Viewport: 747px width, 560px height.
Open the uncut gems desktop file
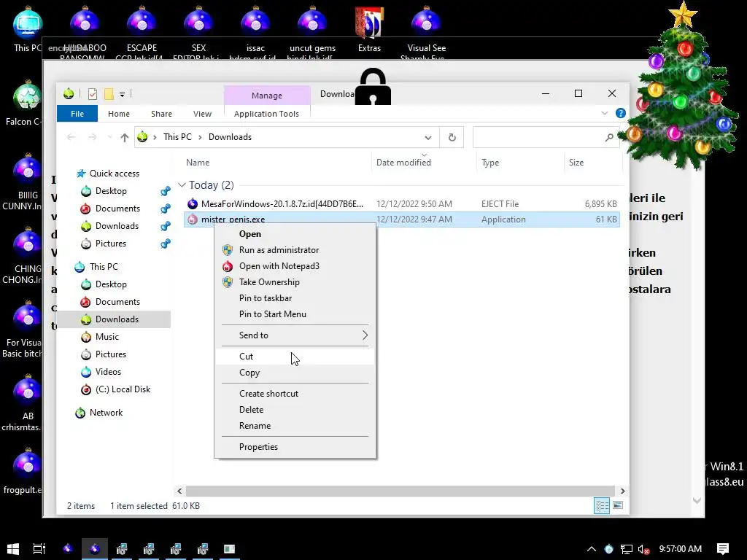click(312, 31)
